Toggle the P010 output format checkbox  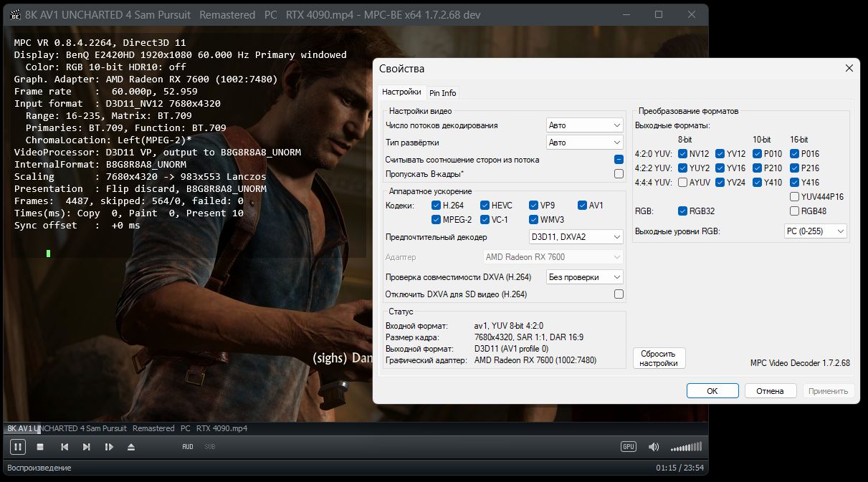758,154
